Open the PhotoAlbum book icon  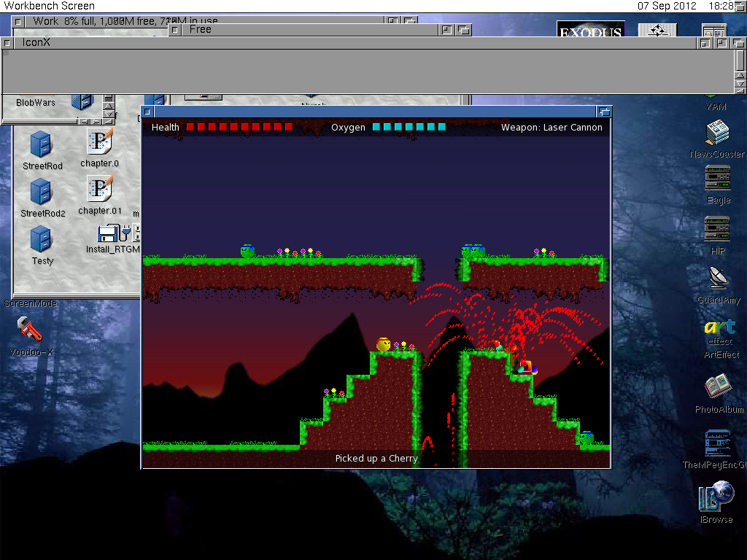tap(719, 386)
